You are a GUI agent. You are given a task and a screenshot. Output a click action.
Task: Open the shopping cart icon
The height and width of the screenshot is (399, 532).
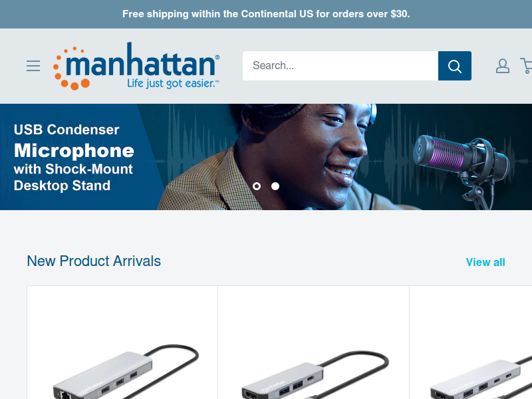pos(527,66)
